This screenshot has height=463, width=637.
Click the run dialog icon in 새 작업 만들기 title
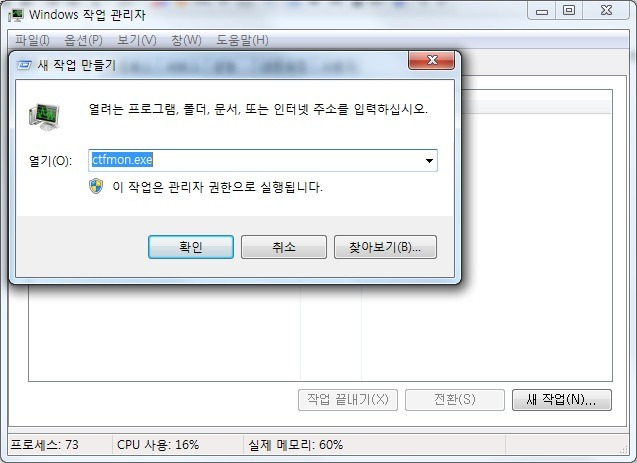pos(24,65)
